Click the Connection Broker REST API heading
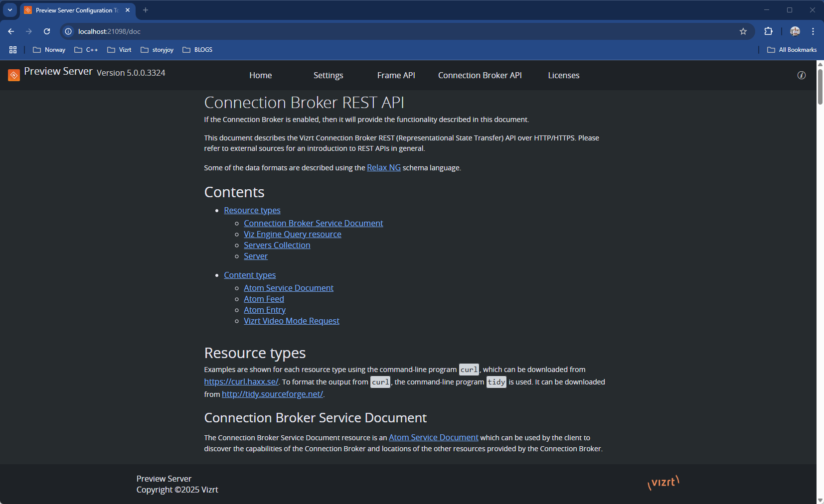Image resolution: width=824 pixels, height=504 pixels. point(304,103)
